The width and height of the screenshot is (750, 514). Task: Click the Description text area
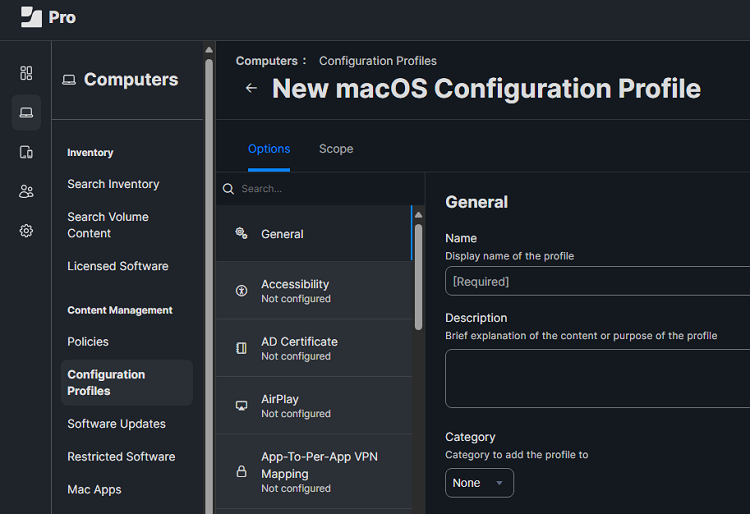pos(597,378)
